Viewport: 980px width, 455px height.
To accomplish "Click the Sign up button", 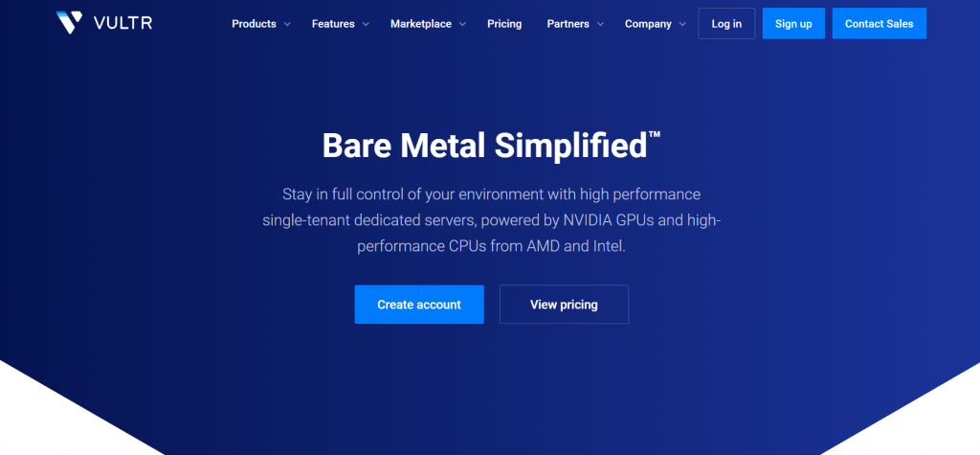I will [793, 24].
